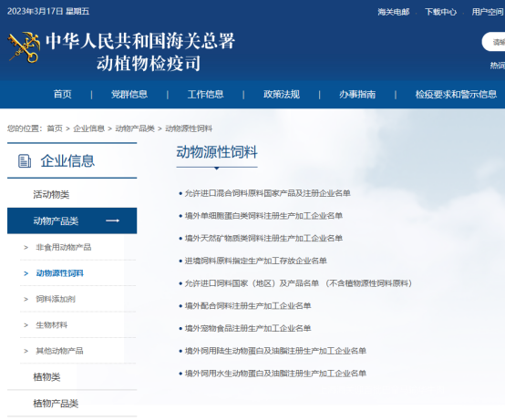
Task: Open the 党群信息 navigation menu
Action: click(129, 95)
